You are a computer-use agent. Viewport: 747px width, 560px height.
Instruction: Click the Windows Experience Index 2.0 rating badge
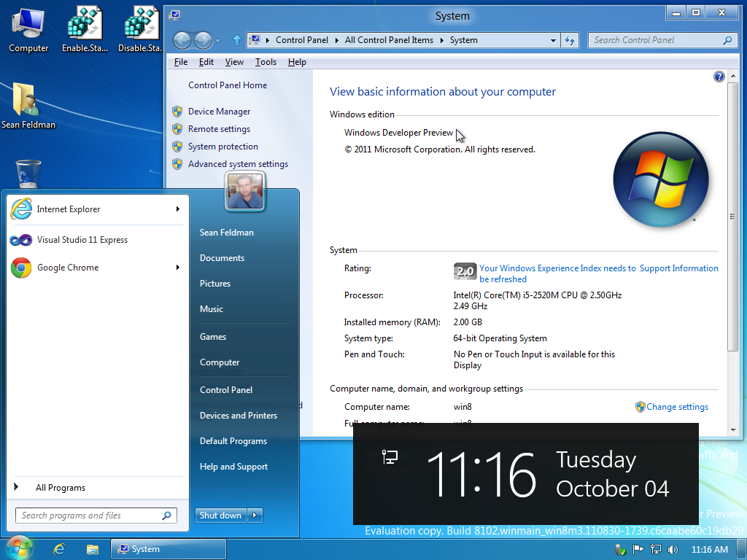point(465,271)
